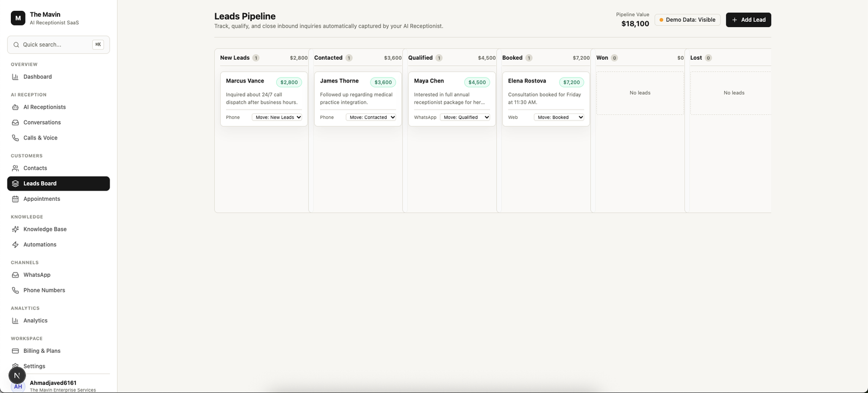
Task: Click the Leads Board layers icon
Action: (15, 183)
